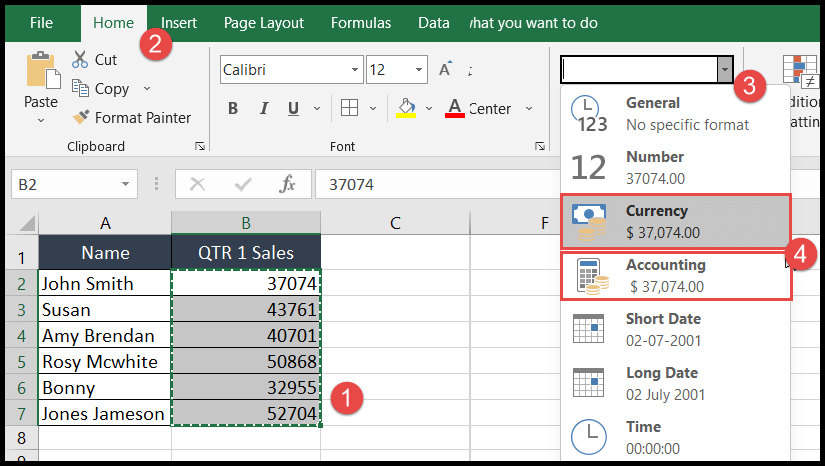Open the File tab
This screenshot has width=825, height=466.
click(41, 23)
